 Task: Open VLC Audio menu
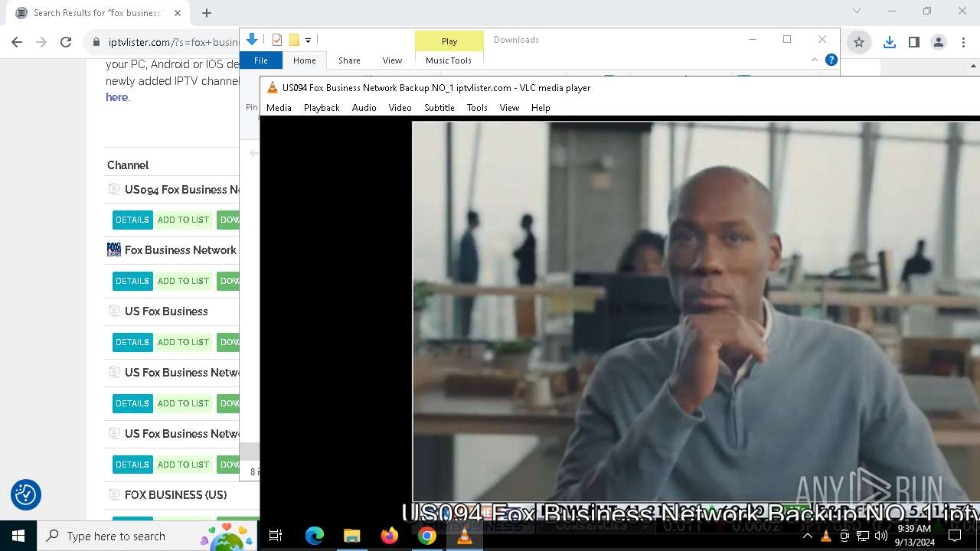point(364,108)
